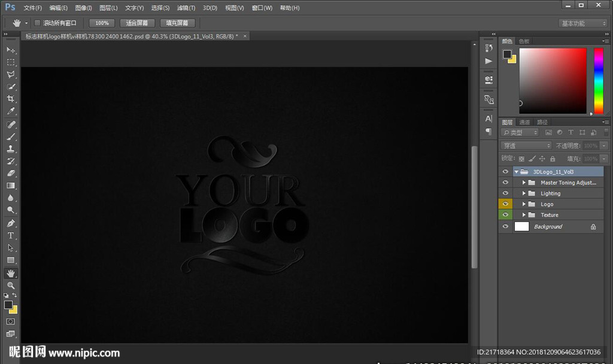Expand the Logo group
This screenshot has height=364, width=613.
tap(524, 204)
